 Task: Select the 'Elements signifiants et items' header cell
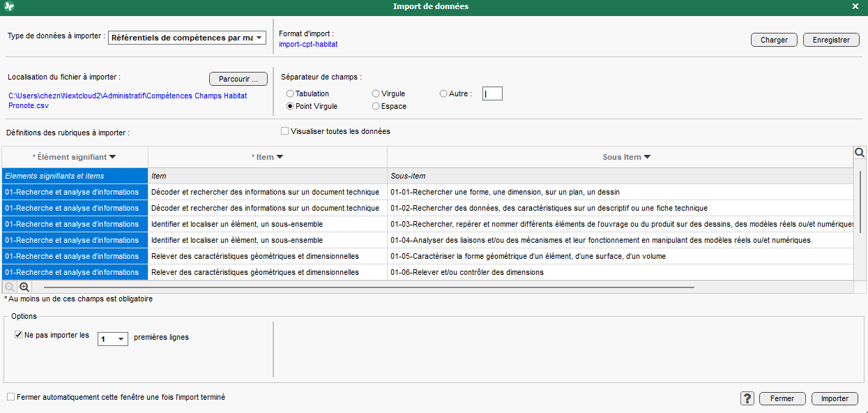coord(75,176)
